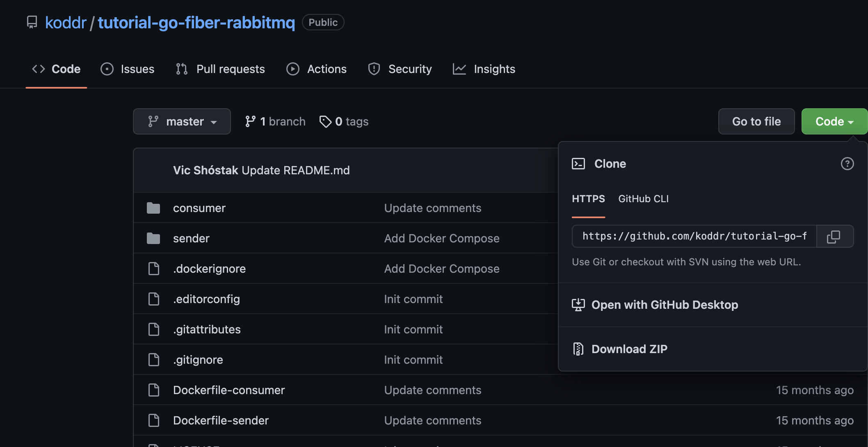This screenshot has width=868, height=447.
Task: Click the branch icon next to 1 branch
Action: coord(250,121)
